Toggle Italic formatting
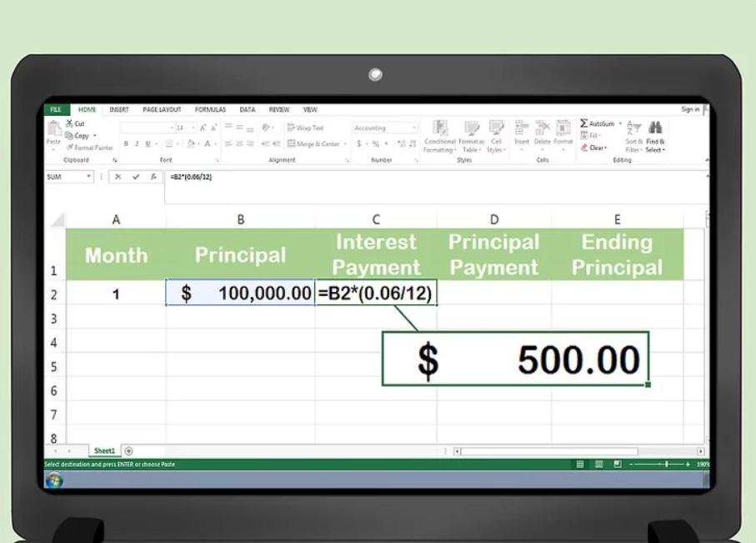The image size is (756, 543). pyautogui.click(x=137, y=143)
